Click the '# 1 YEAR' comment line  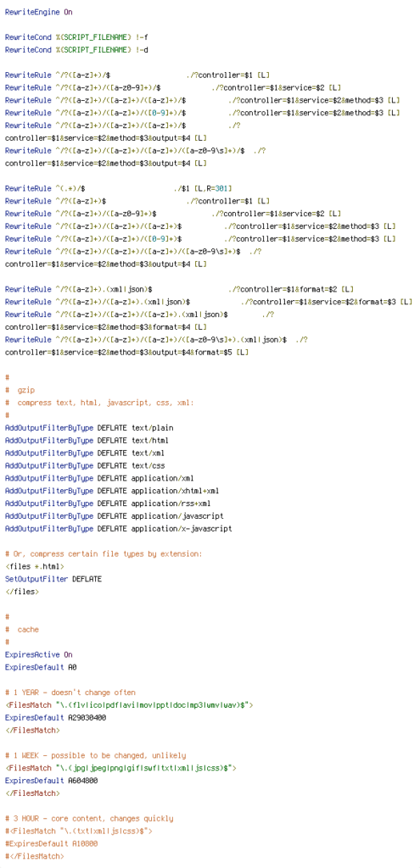click(x=70, y=692)
